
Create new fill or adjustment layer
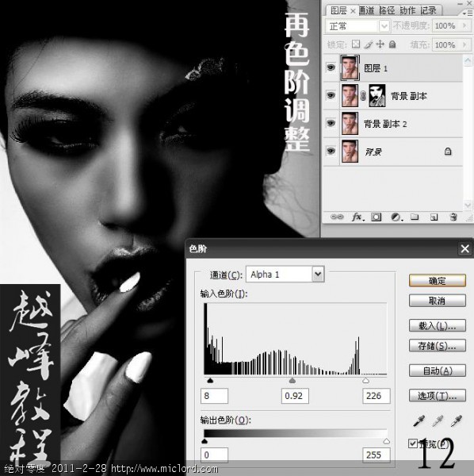[x=396, y=217]
